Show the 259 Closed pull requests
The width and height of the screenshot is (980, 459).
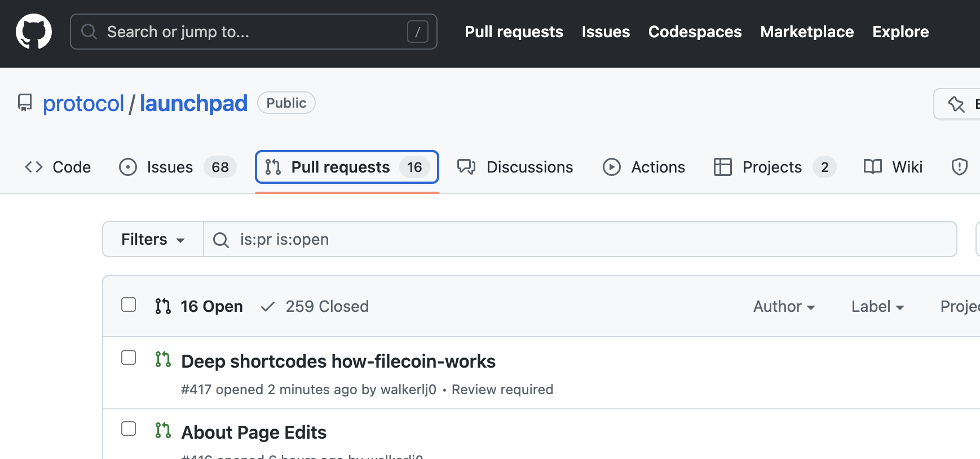[315, 306]
